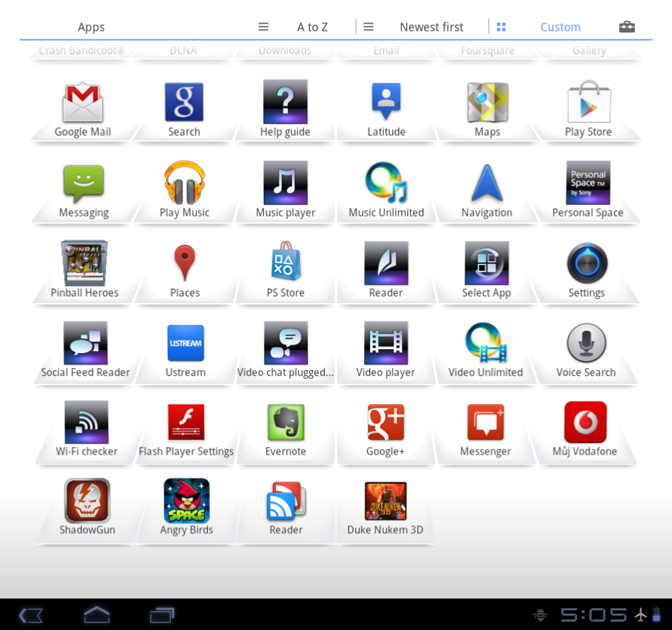Launch Angry Birds
The height and width of the screenshot is (630, 672).
(x=185, y=501)
